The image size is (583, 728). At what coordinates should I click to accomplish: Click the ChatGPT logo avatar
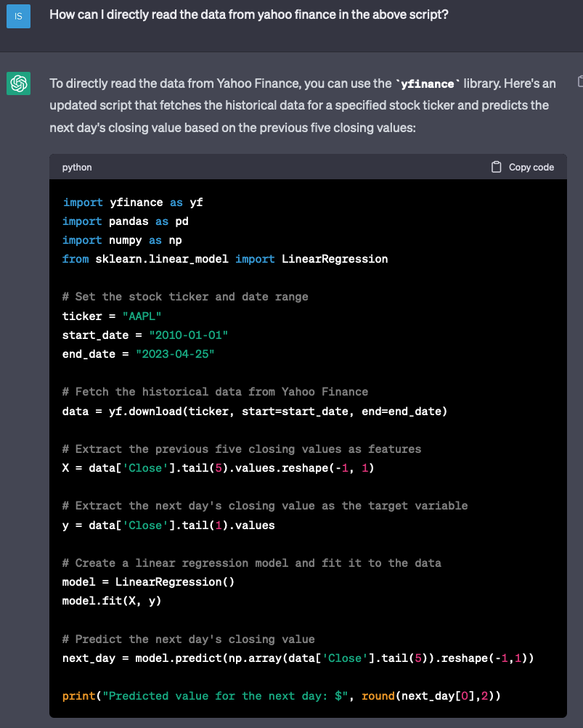[18, 83]
